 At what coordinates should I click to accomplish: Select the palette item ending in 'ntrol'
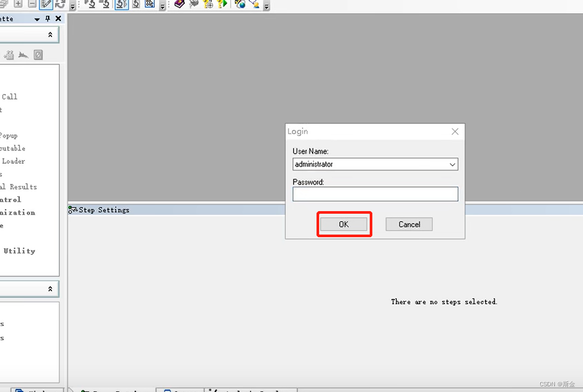click(x=10, y=200)
